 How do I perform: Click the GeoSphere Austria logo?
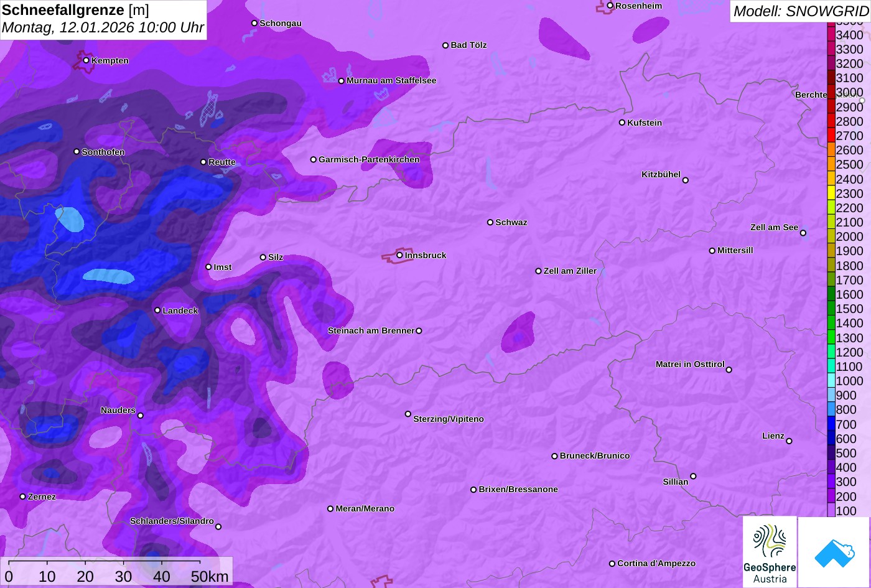click(x=770, y=552)
